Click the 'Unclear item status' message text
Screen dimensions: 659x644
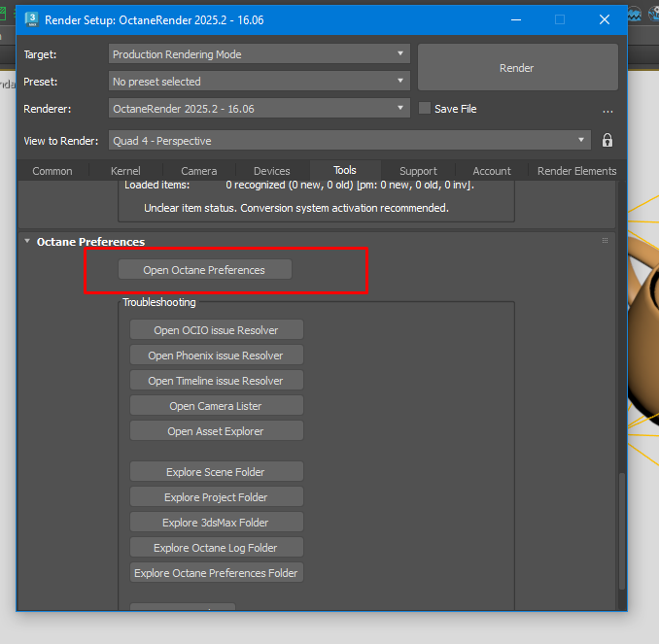pos(296,208)
